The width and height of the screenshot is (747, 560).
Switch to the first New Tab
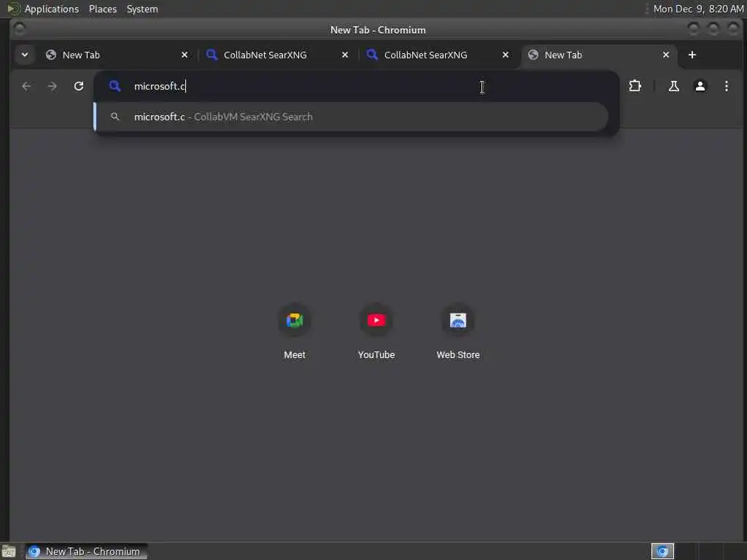click(117, 55)
